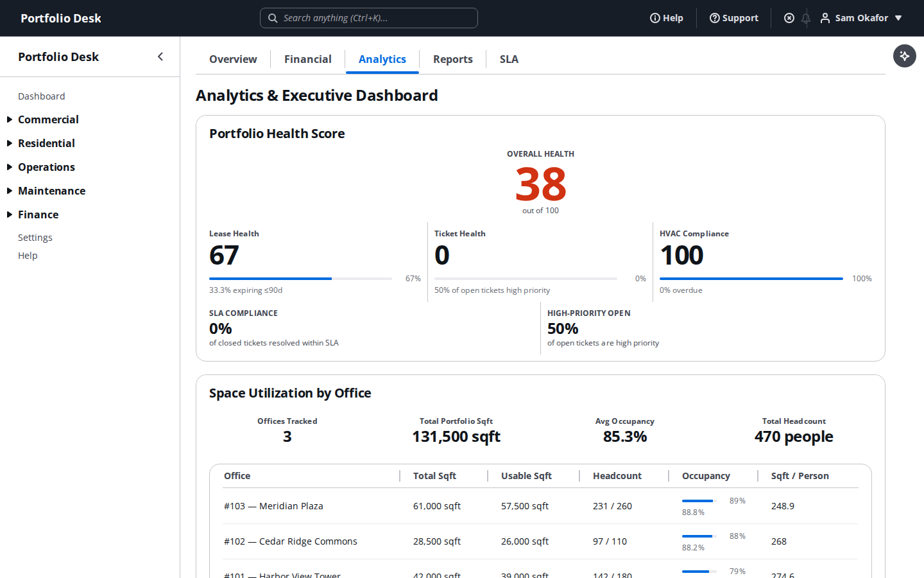Click headcount cell '97 / 110'
924x578 pixels.
tap(610, 541)
